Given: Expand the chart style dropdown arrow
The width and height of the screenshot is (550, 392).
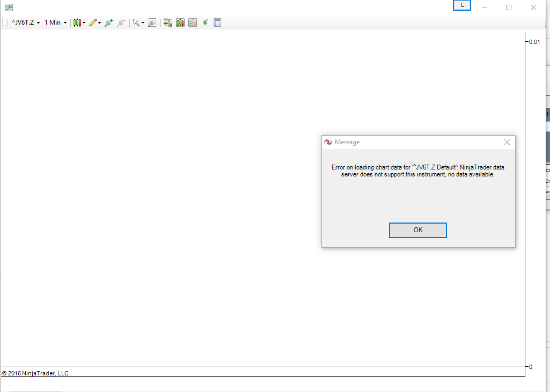Looking at the screenshot, I should (84, 23).
